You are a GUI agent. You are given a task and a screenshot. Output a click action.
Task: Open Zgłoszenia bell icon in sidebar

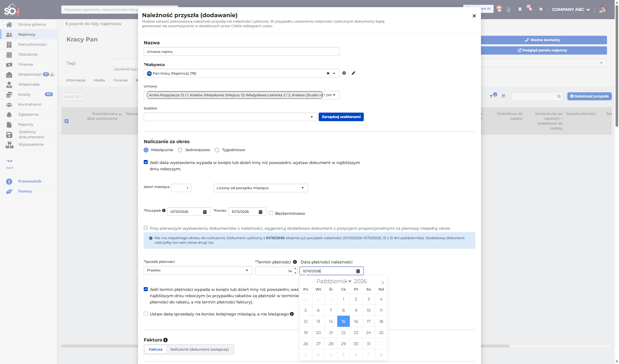click(x=9, y=115)
